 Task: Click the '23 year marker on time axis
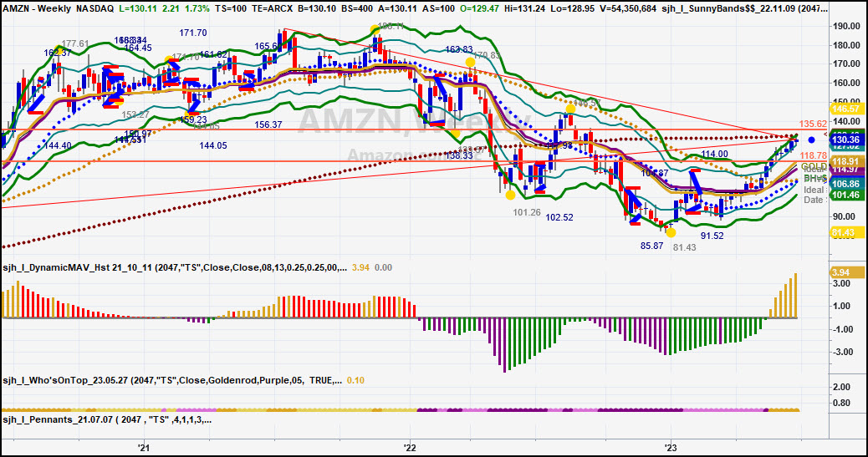[671, 447]
